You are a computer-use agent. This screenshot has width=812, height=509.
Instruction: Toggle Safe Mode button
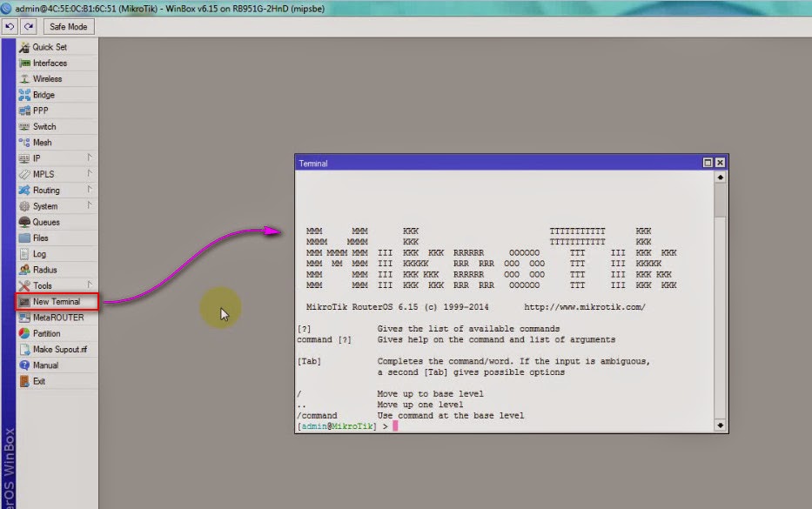point(69,26)
